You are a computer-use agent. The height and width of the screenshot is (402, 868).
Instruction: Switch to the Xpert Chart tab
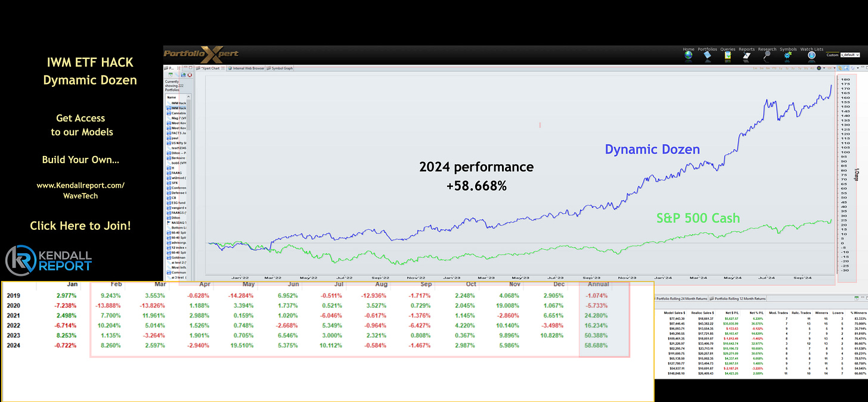tap(210, 68)
